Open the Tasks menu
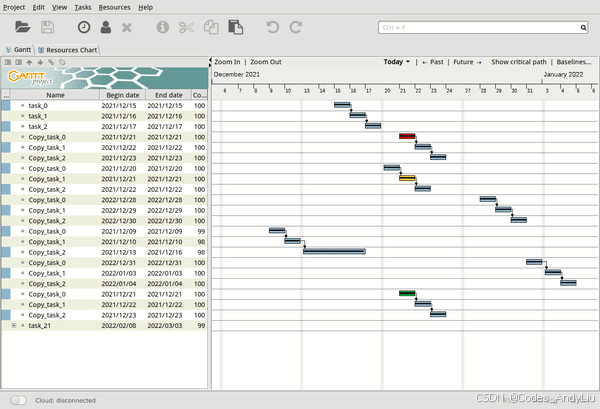Viewport: 600px width, 409px height. click(83, 7)
